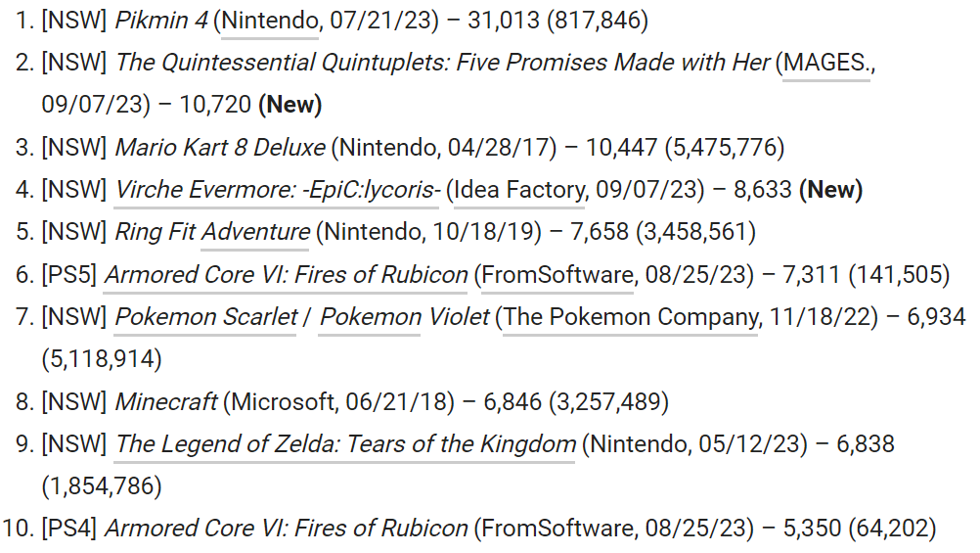
Task: Open Armored Core VI link in PS5 entry
Action: 286,275
